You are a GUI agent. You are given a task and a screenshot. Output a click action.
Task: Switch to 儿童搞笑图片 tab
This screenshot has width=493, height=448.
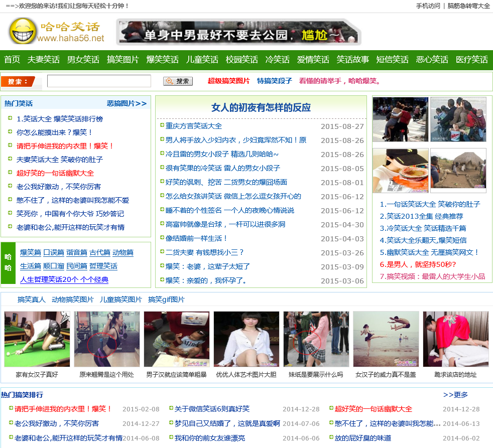click(120, 300)
